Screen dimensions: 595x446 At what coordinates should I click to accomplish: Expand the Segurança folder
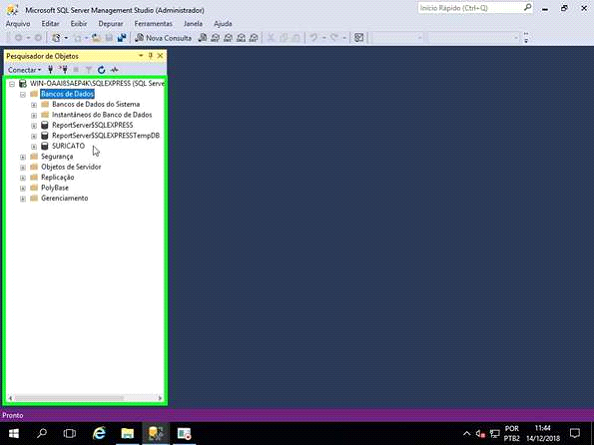pos(23,157)
